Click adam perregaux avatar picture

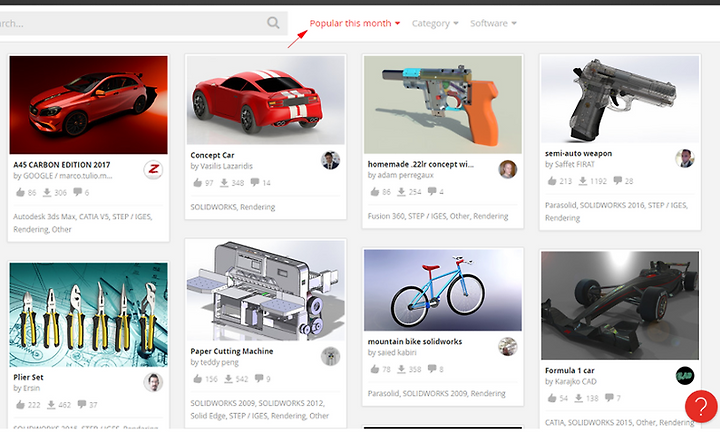coord(507,169)
